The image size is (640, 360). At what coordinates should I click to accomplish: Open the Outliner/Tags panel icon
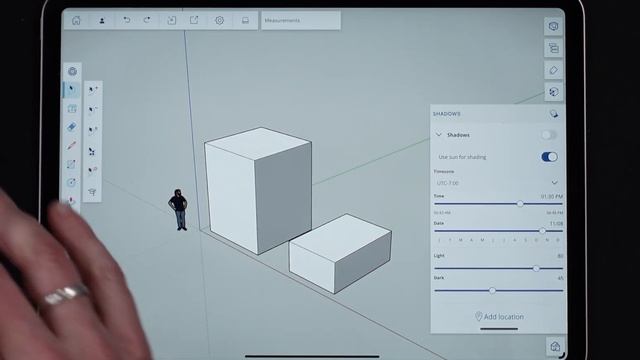pyautogui.click(x=553, y=48)
